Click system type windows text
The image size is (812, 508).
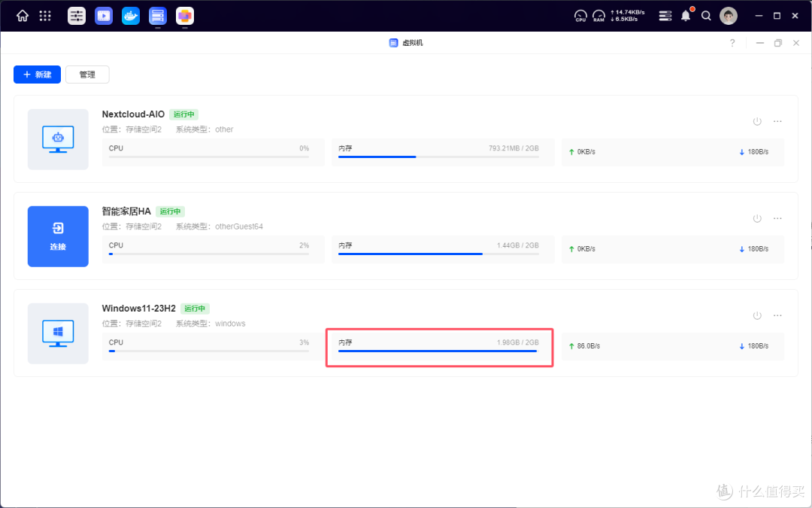pyautogui.click(x=230, y=324)
